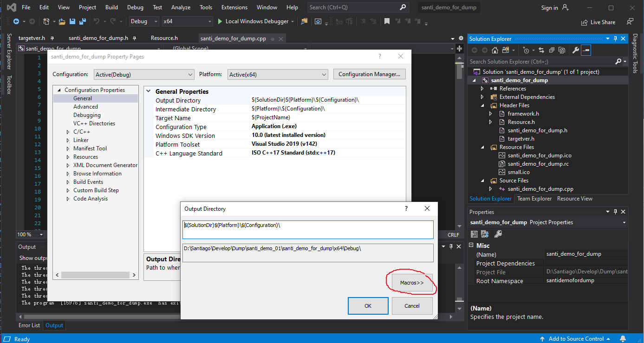Image resolution: width=644 pixels, height=343 pixels.
Task: Click the property tree horizontal scrollbar
Action: [x=95, y=275]
